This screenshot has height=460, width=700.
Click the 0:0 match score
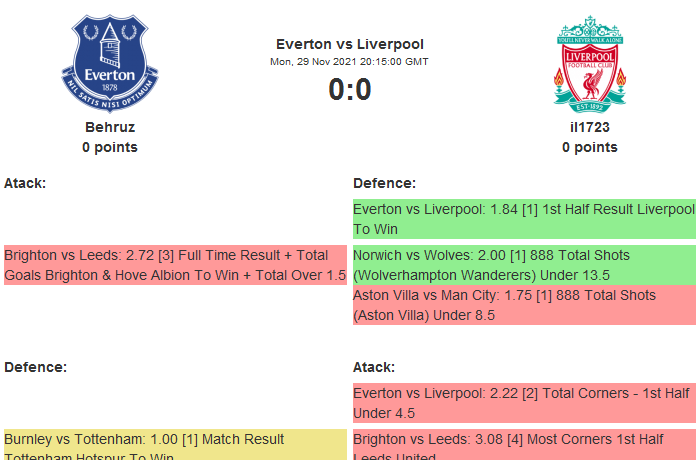click(349, 90)
